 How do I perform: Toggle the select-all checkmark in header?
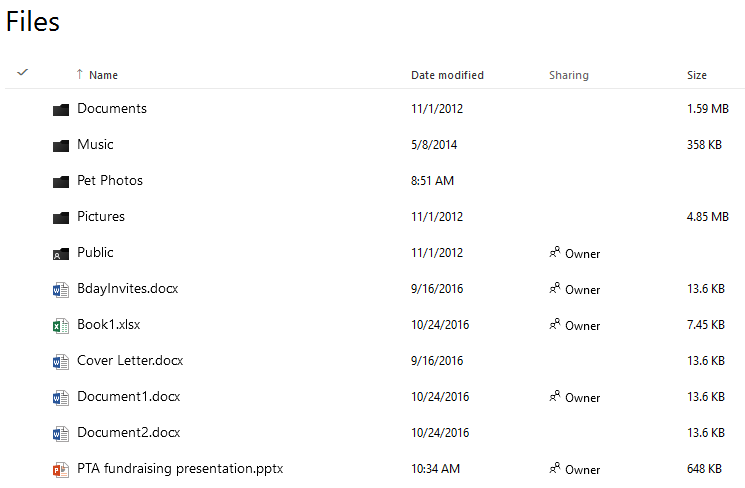23,73
